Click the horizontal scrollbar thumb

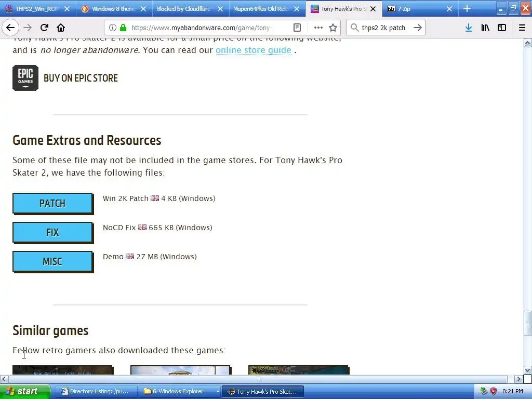tap(258, 379)
